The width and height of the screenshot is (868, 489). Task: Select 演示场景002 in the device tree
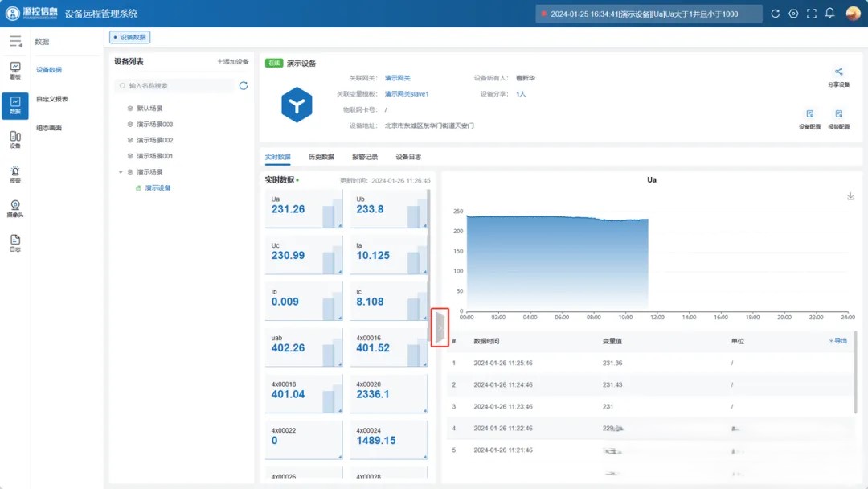154,140
